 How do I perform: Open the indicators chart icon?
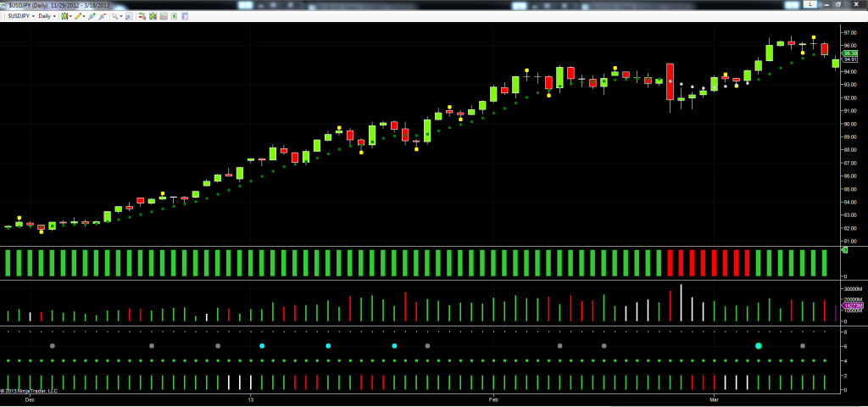[164, 16]
